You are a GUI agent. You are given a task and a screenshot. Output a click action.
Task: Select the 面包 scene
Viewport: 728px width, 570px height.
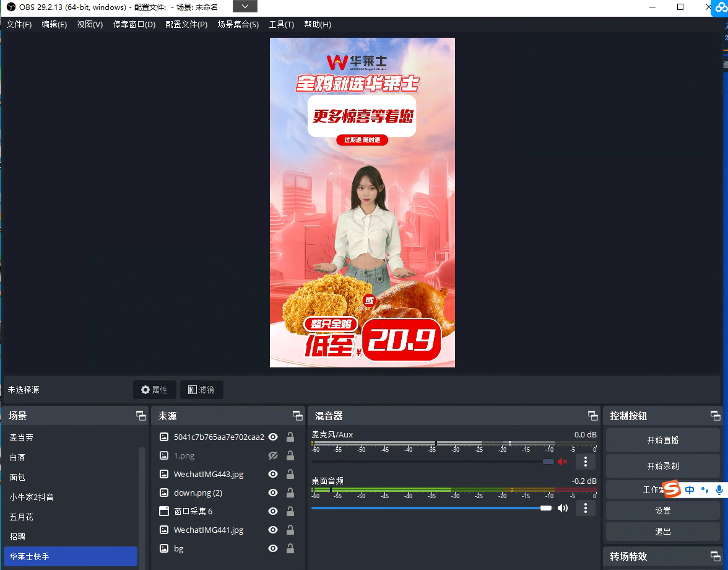pos(71,477)
